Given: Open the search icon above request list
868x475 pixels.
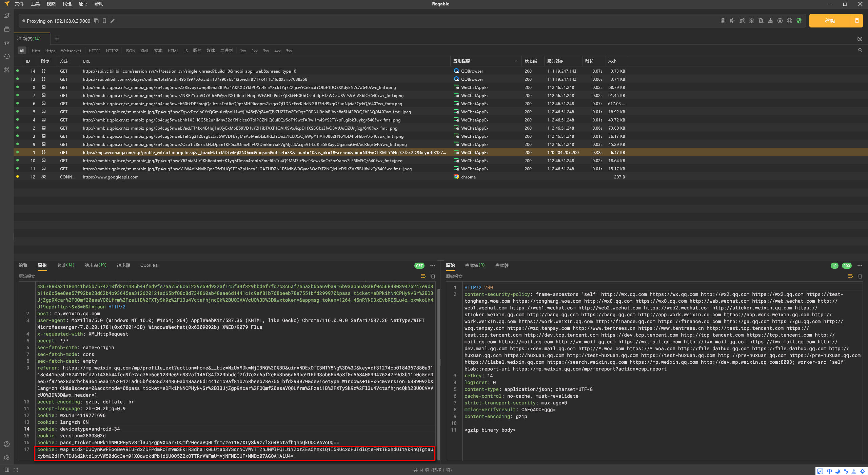Looking at the screenshot, I should [860, 50].
